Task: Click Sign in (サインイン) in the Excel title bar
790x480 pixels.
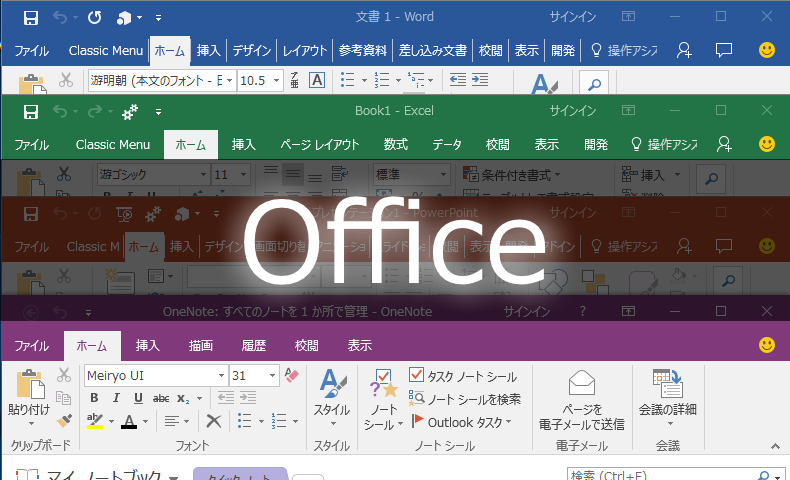Action: (572, 111)
